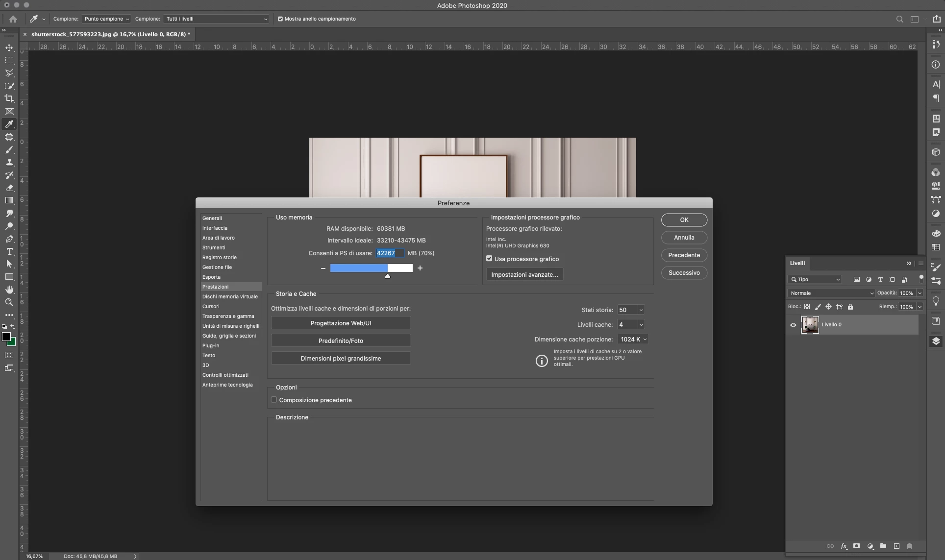Click the memory usage slider handle
Viewport: 945px width, 560px height.
[x=388, y=276]
